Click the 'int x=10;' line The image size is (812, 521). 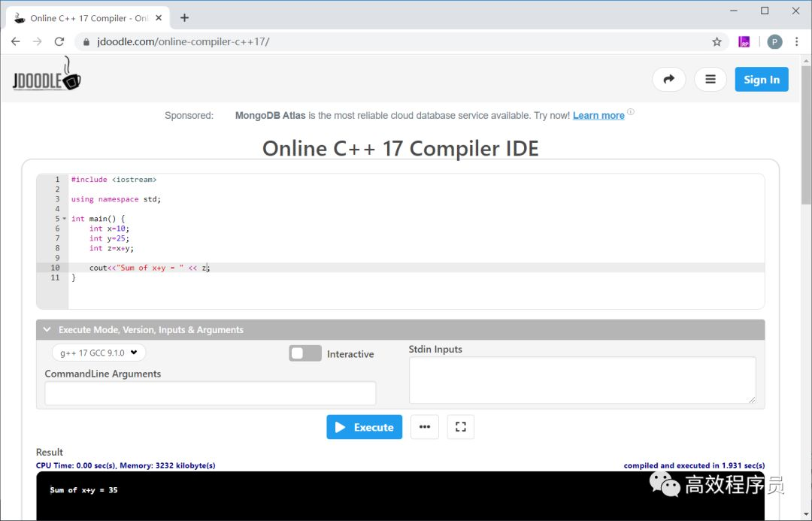109,229
